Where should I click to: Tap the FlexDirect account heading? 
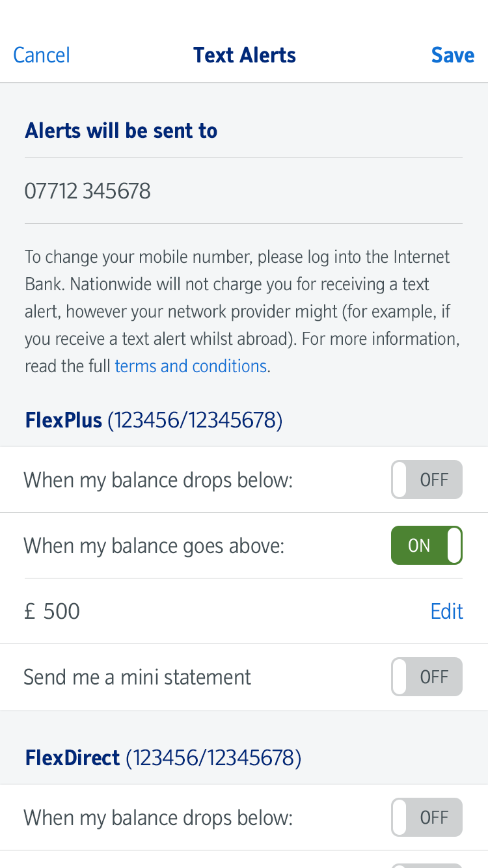[x=163, y=758]
